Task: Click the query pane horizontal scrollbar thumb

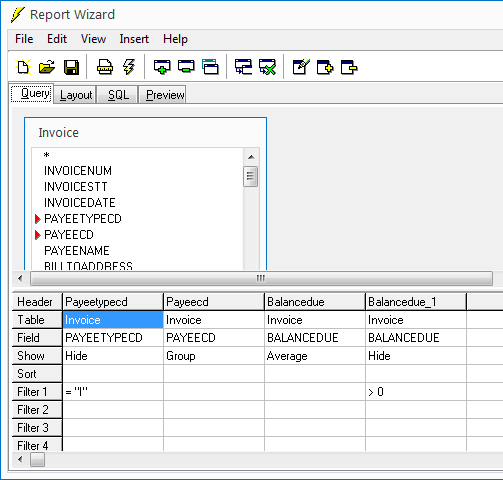Action: tap(261, 278)
